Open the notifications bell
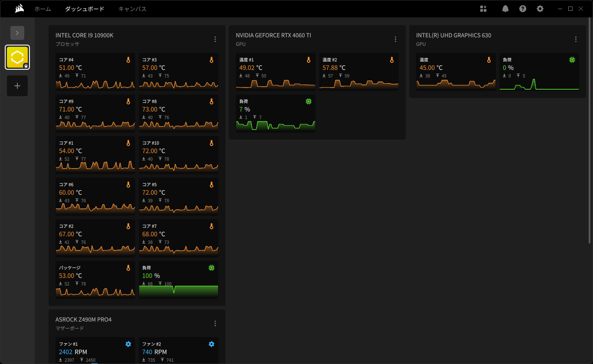This screenshot has width=593, height=364. pyautogui.click(x=505, y=9)
